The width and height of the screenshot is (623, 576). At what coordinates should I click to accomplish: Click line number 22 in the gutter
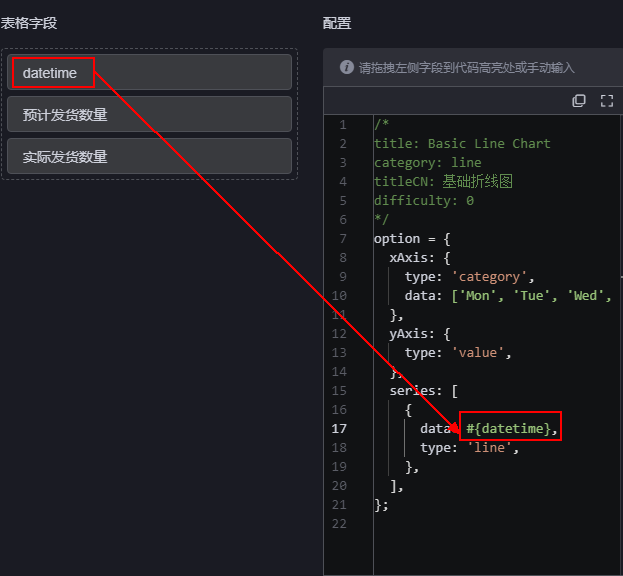(339, 524)
